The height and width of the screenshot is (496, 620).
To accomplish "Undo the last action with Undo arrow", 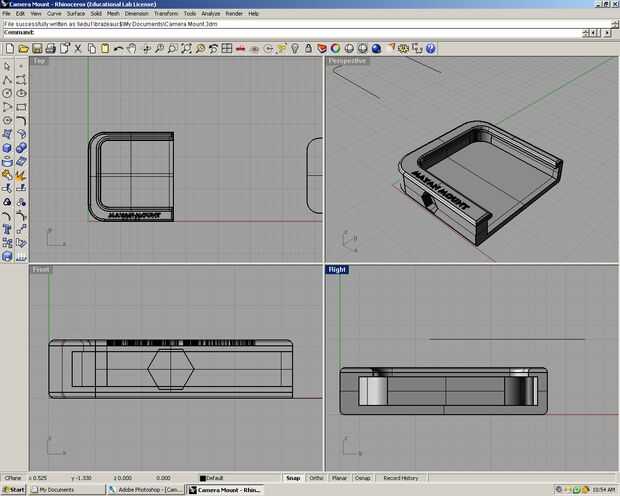I will point(118,49).
